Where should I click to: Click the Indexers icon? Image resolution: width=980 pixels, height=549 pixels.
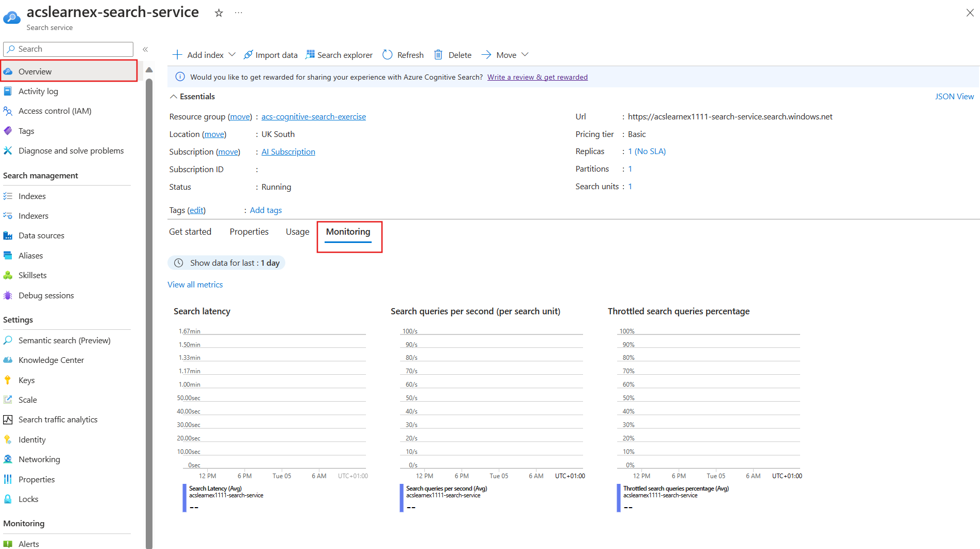point(8,216)
